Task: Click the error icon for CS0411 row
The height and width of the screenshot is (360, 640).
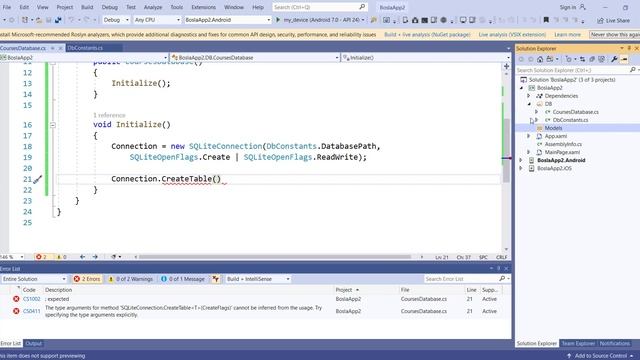Action: [x=16, y=311]
